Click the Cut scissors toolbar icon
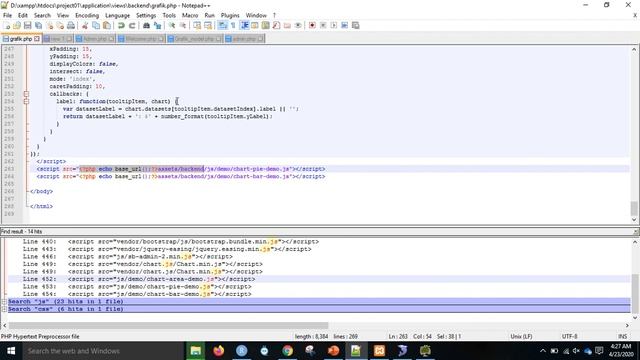The width and height of the screenshot is (640, 360). (85, 25)
